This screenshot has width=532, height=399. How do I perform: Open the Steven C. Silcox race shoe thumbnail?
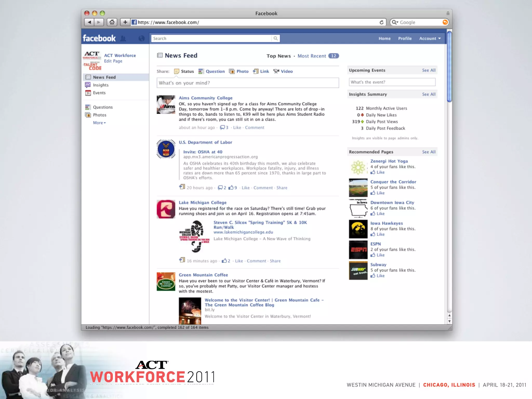(194, 236)
